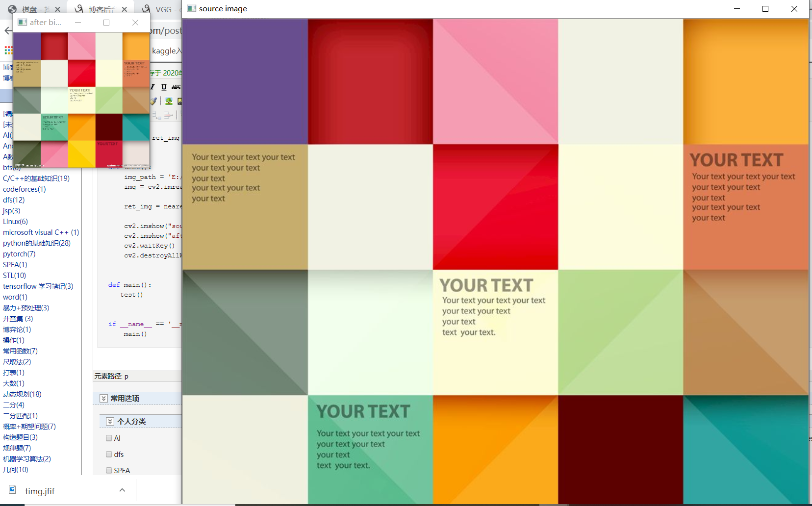
Task: Close the 棋盘 browser tab
Action: (x=57, y=9)
